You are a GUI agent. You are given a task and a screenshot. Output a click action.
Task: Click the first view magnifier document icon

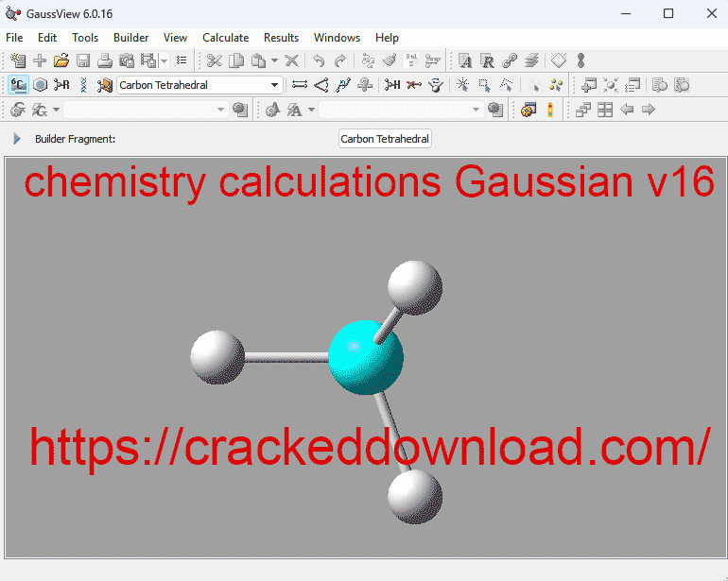660,85
